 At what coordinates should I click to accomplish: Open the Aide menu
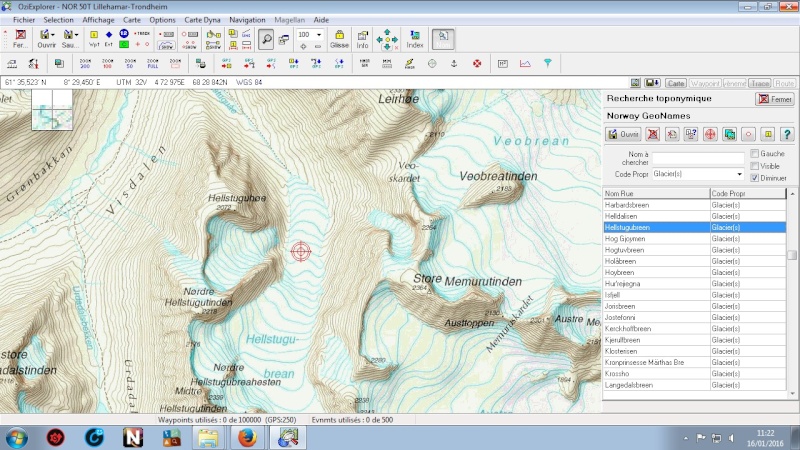point(321,20)
